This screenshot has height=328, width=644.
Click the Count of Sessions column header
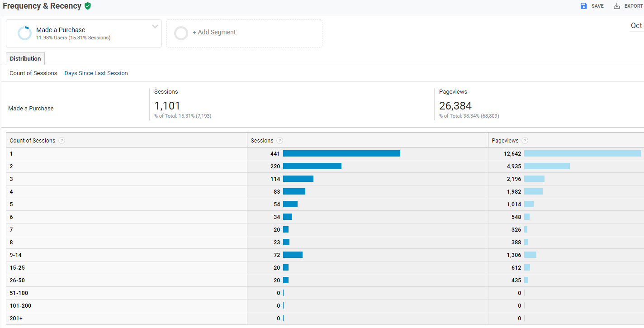click(x=33, y=141)
